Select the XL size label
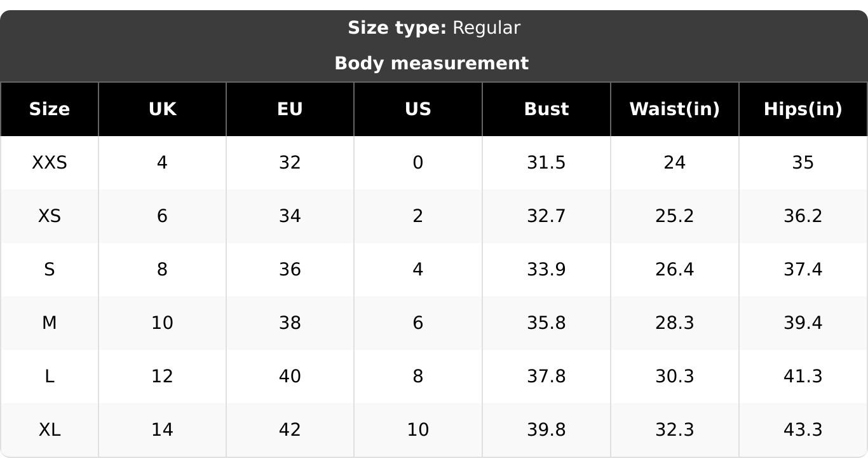868x458 pixels. 50,430
